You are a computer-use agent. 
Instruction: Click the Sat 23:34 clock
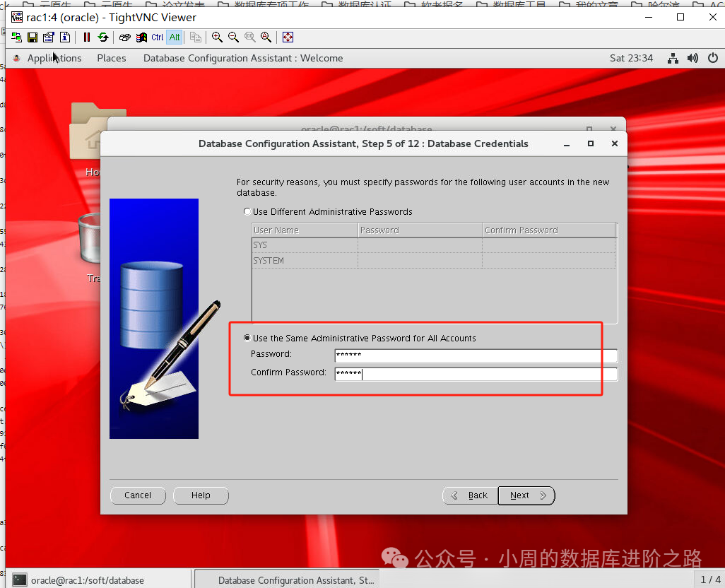(631, 58)
